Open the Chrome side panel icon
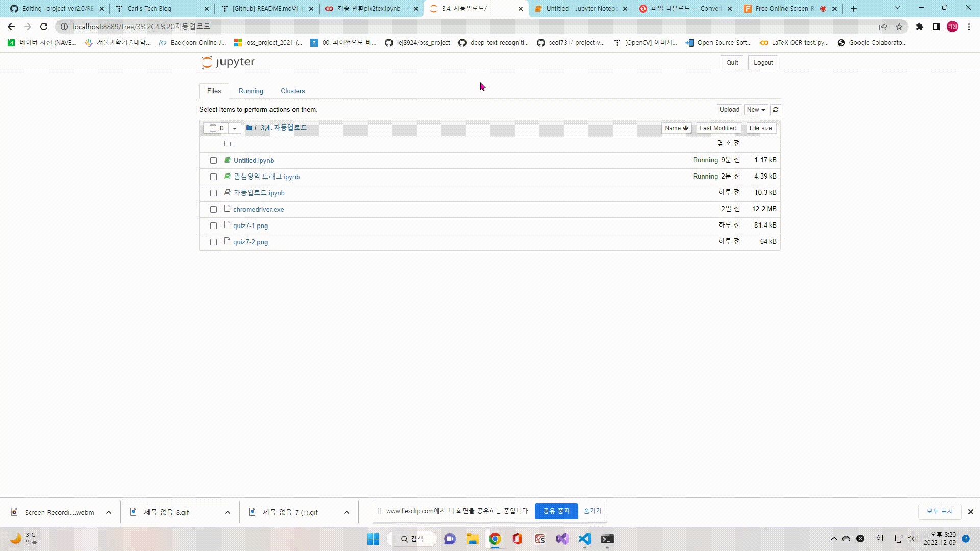 point(936,27)
